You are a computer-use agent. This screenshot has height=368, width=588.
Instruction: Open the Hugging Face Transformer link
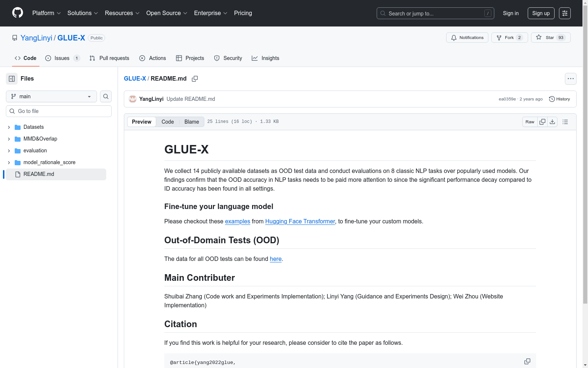pyautogui.click(x=300, y=222)
